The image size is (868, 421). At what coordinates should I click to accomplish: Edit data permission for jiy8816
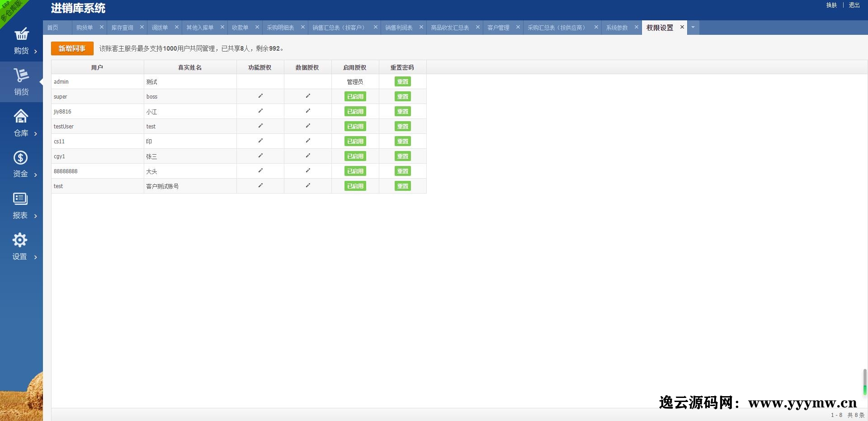(308, 111)
